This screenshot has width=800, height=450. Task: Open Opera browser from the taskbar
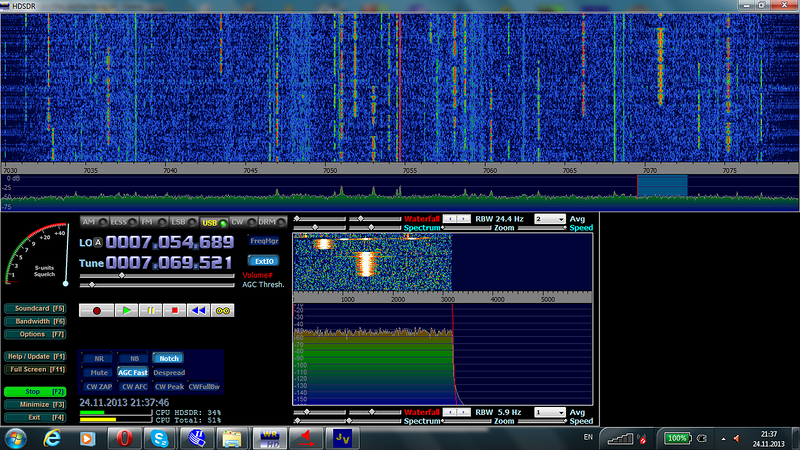[x=124, y=438]
